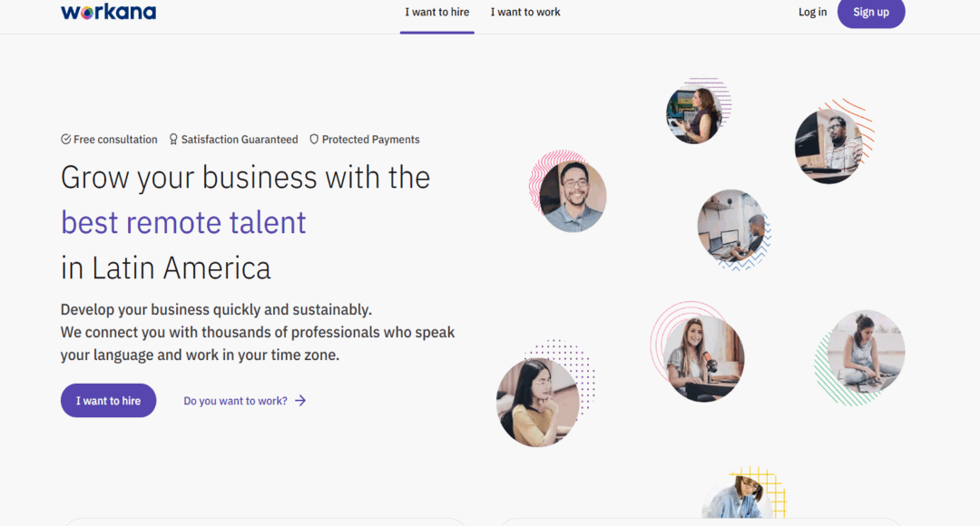Open the photo of the man at his desk

[x=733, y=228]
